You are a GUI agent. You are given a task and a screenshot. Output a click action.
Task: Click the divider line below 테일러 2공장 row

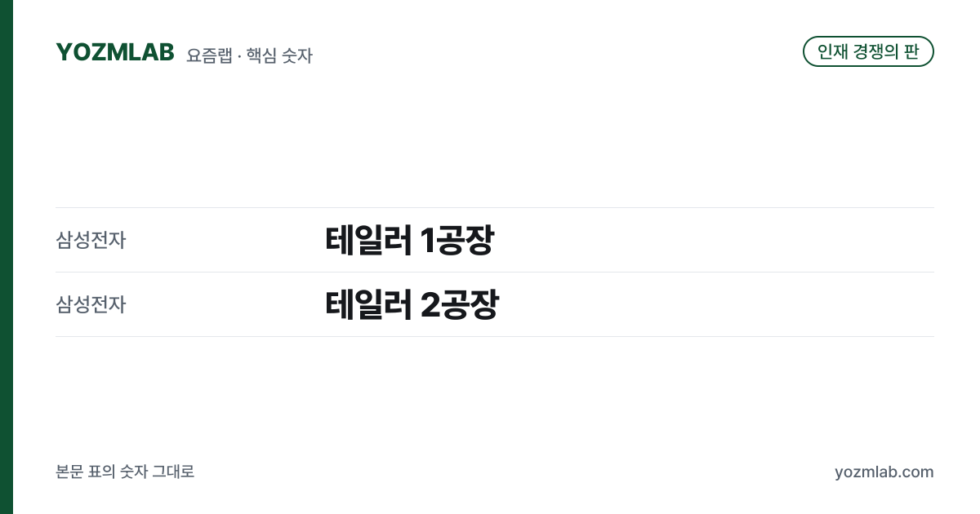(x=495, y=336)
